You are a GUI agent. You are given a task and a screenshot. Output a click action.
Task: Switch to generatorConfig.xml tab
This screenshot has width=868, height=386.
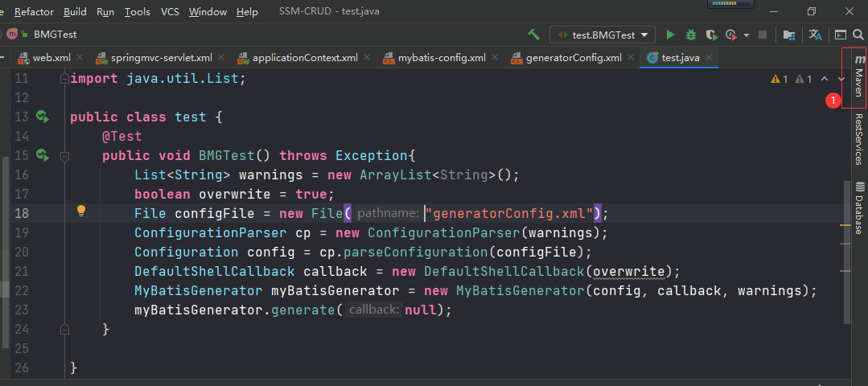tap(574, 58)
